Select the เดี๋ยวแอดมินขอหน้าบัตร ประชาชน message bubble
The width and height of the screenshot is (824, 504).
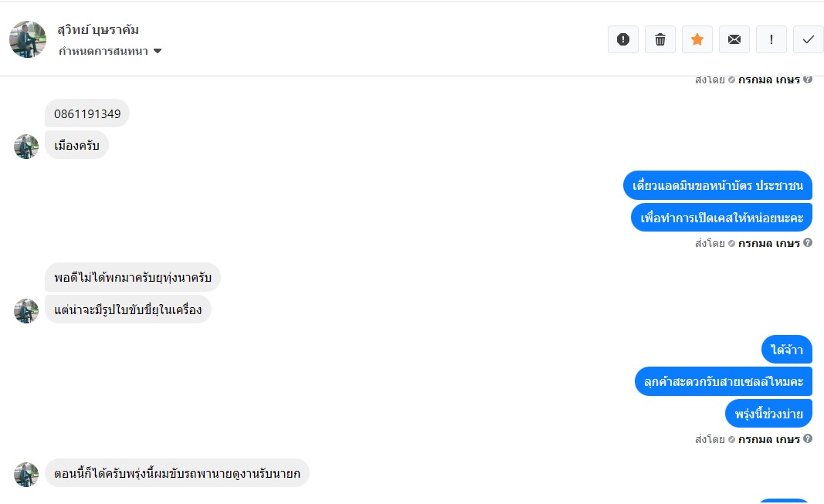tap(717, 185)
